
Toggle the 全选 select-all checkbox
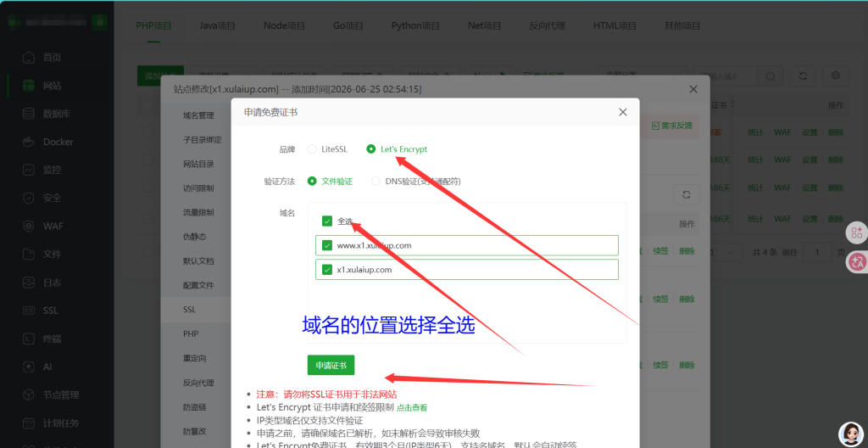pyautogui.click(x=327, y=221)
